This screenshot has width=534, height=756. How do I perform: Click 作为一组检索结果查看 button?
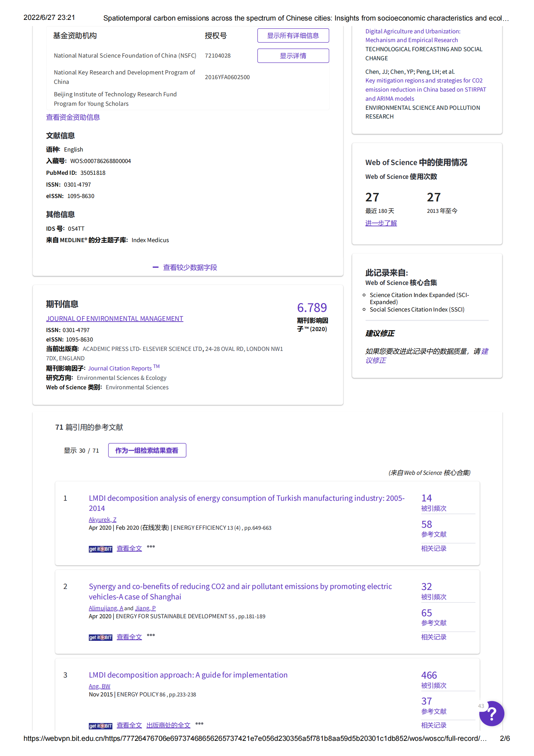(x=147, y=451)
